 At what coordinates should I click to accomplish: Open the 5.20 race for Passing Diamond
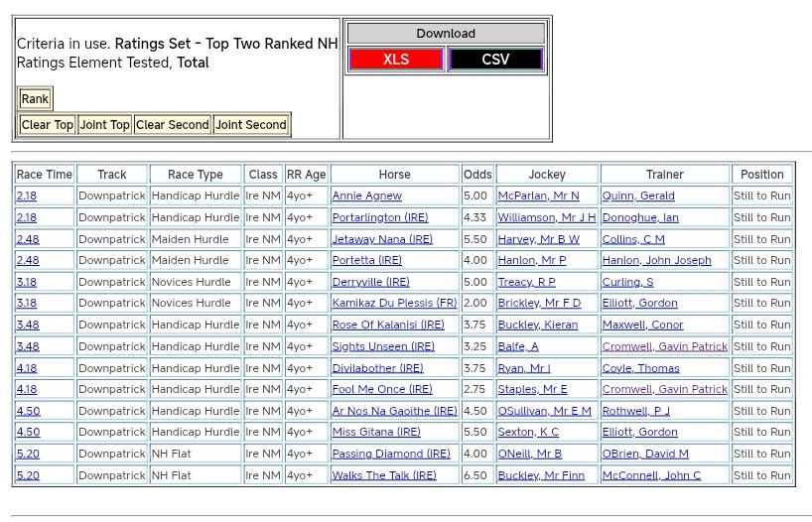click(x=27, y=455)
